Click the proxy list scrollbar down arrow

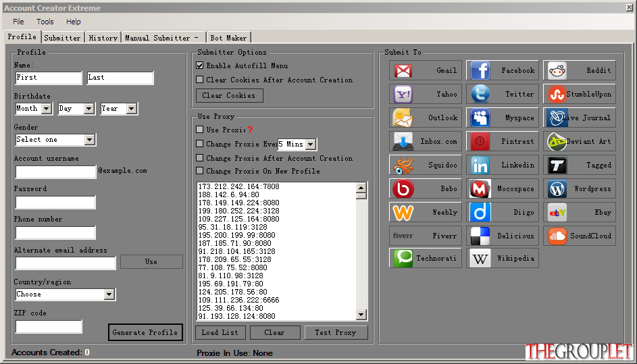tap(361, 315)
